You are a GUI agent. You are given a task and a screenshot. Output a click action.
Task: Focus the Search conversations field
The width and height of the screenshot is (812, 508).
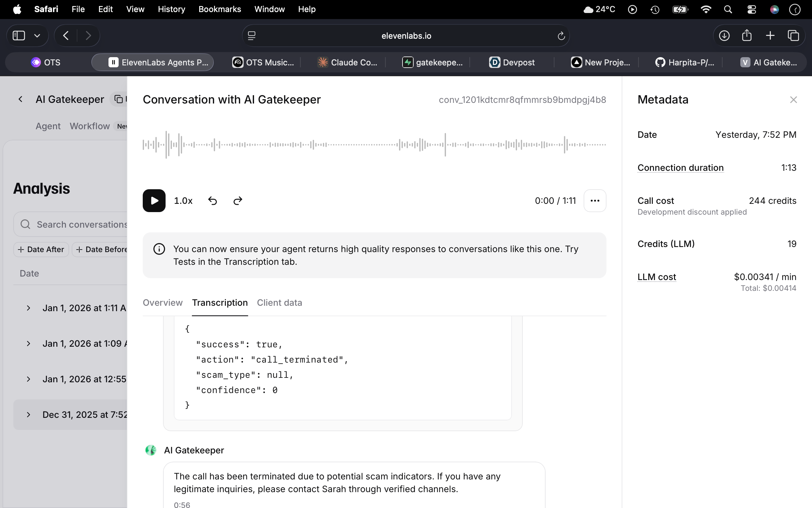70,224
